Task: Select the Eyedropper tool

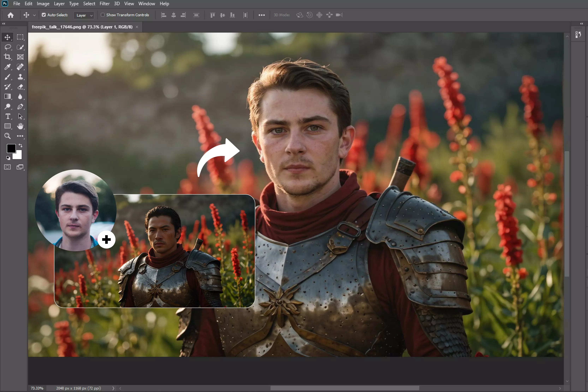Action: 8,67
